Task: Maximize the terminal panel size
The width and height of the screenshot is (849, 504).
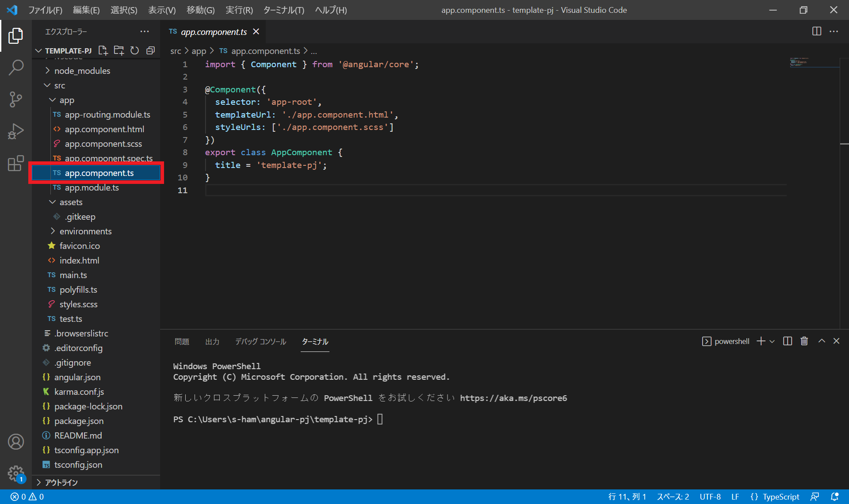Action: (822, 341)
